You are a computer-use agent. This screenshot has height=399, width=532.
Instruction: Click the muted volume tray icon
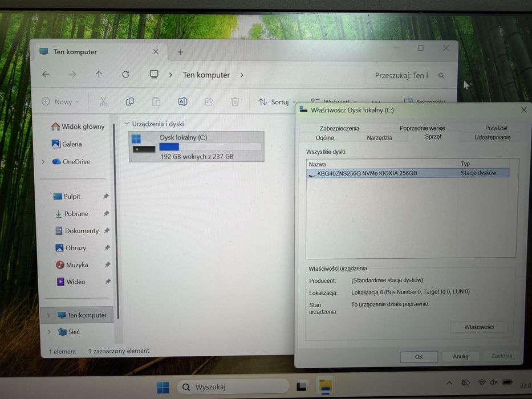tap(494, 382)
